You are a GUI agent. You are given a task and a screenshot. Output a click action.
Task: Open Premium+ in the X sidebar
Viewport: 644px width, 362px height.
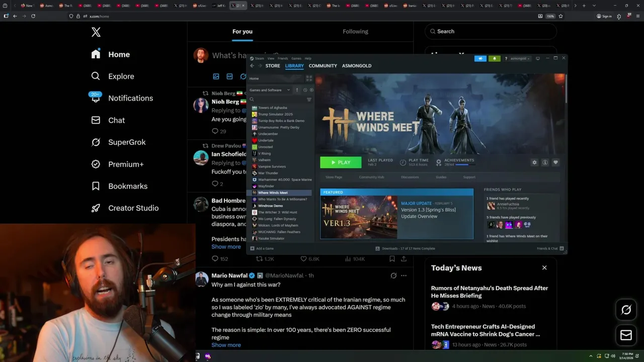117,164
